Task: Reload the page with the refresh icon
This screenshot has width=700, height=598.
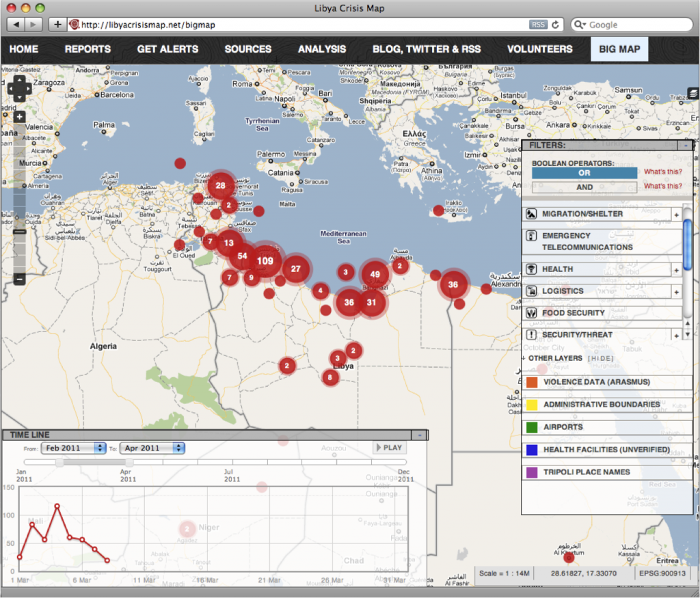Action: pyautogui.click(x=556, y=25)
